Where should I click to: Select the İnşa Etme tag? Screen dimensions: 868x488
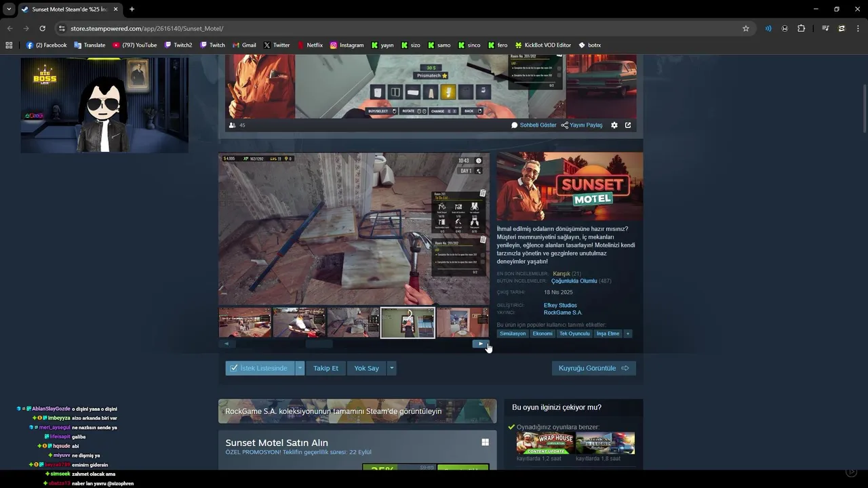(608, 333)
